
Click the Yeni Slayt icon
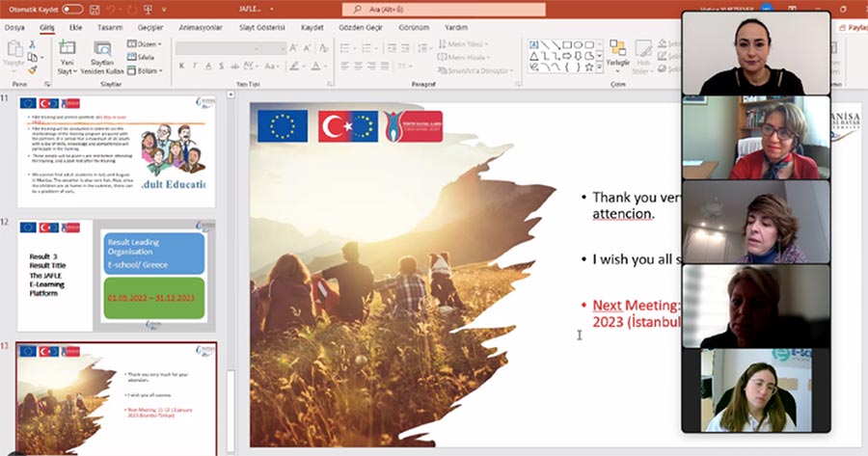pyautogui.click(x=67, y=54)
